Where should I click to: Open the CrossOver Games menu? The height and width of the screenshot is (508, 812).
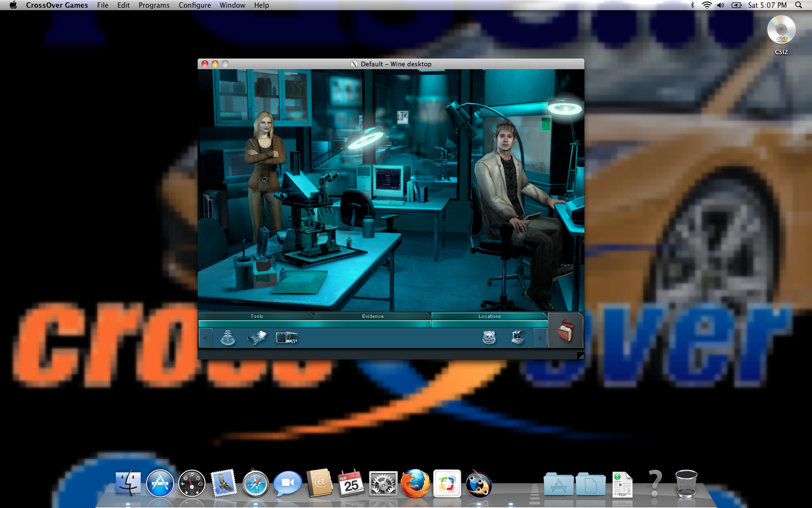[x=57, y=5]
